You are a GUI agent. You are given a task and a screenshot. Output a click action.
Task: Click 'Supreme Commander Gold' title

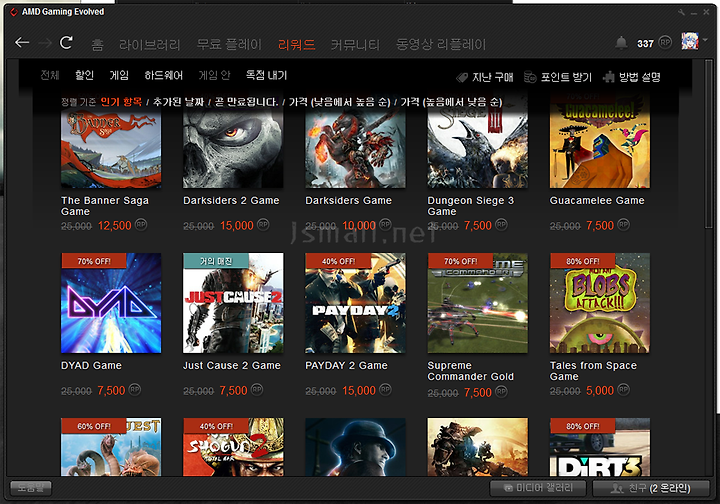471,371
